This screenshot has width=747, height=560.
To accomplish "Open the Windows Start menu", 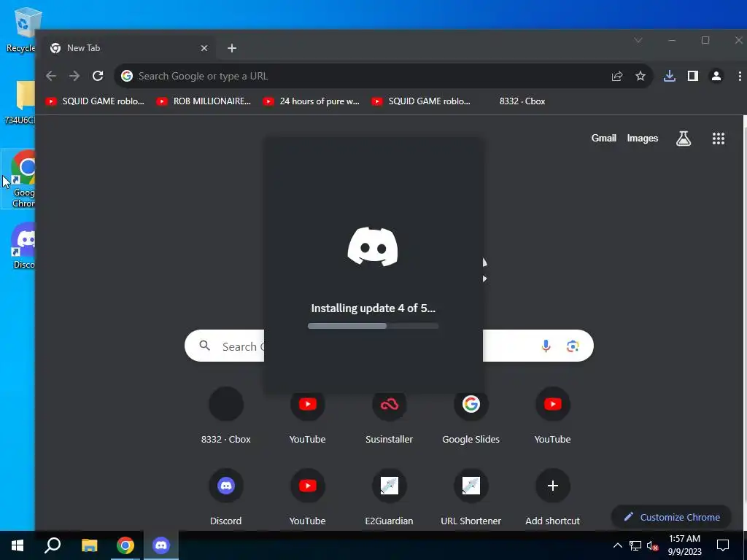I will click(18, 545).
